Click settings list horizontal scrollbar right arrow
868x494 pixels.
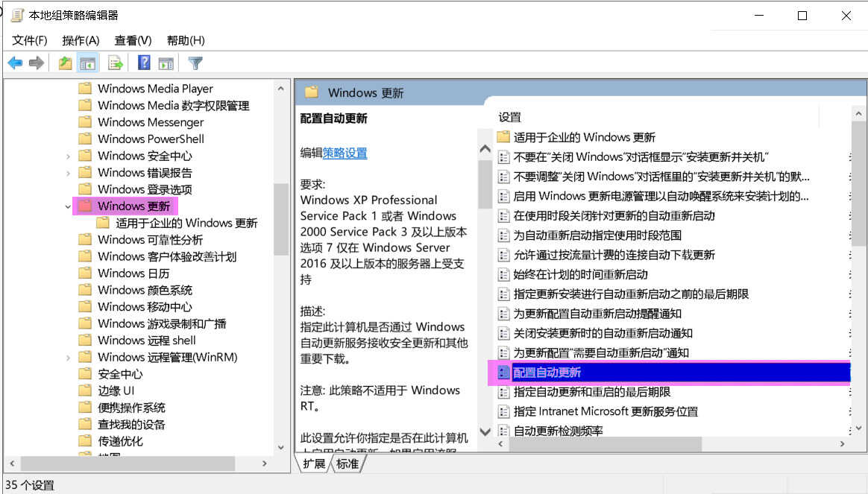point(843,443)
